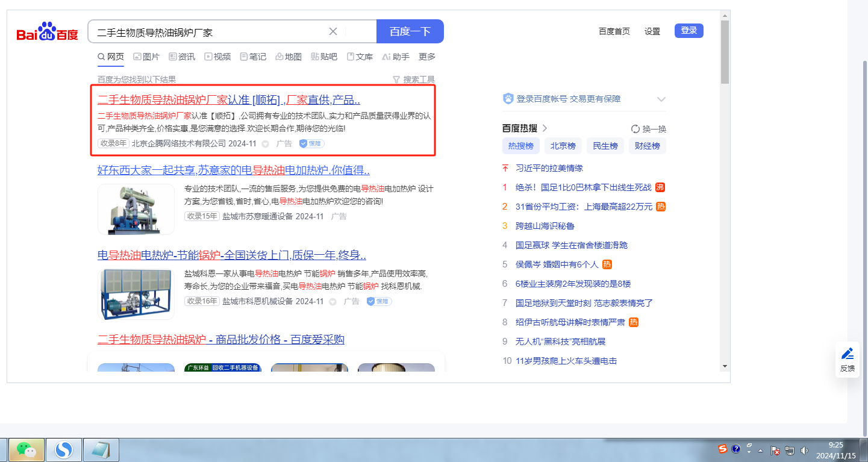Screen dimensions: 868x462
Task: Click the 保障 shield badge on first result
Action: (311, 144)
